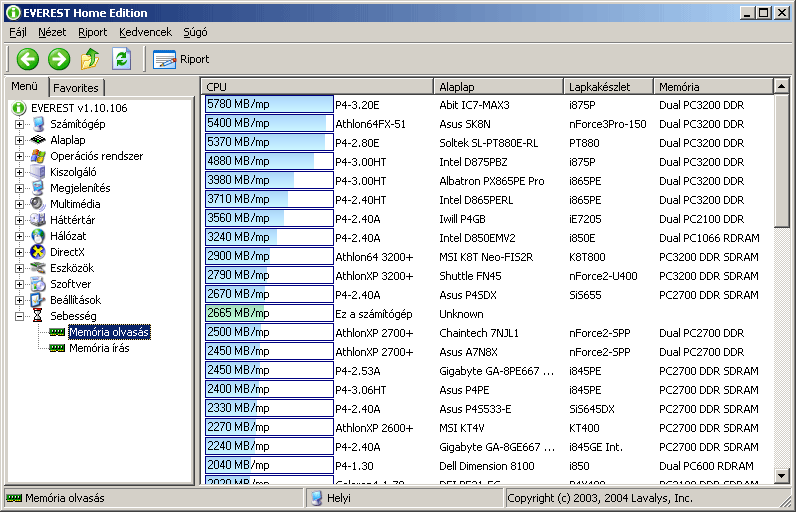This screenshot has height=512, width=796.
Task: Click the Refresh toolbar icon
Action: (122, 59)
